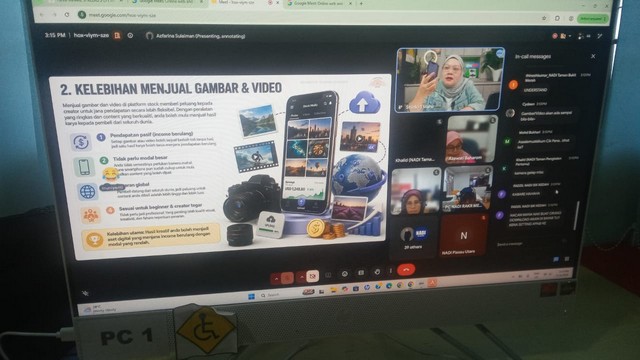Click the chat panel scrollbar
The image size is (640, 360).
tap(576, 215)
